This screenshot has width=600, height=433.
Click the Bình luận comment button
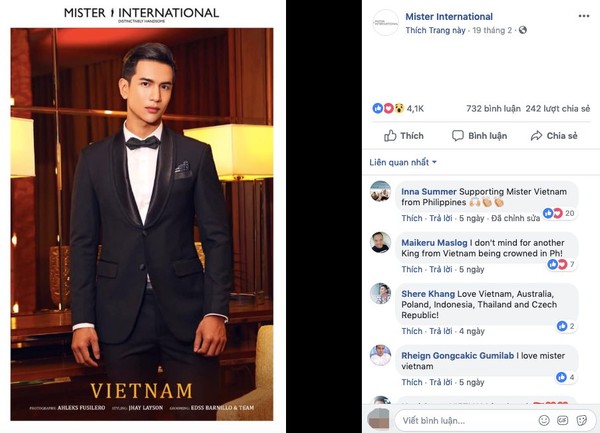(479, 136)
